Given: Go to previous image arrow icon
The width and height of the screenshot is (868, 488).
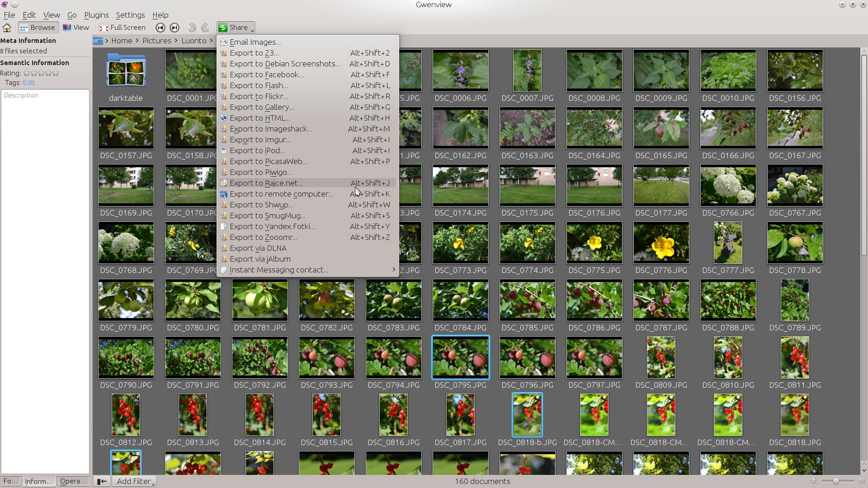Looking at the screenshot, I should point(160,28).
